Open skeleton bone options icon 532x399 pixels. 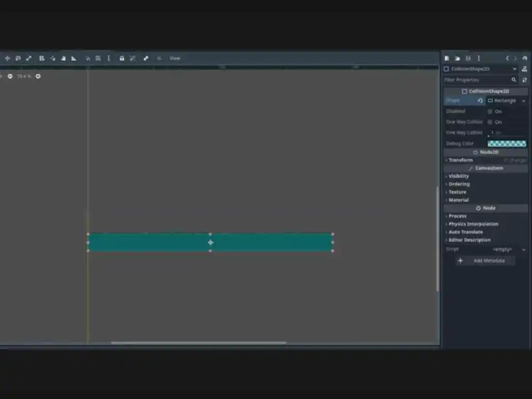(146, 58)
